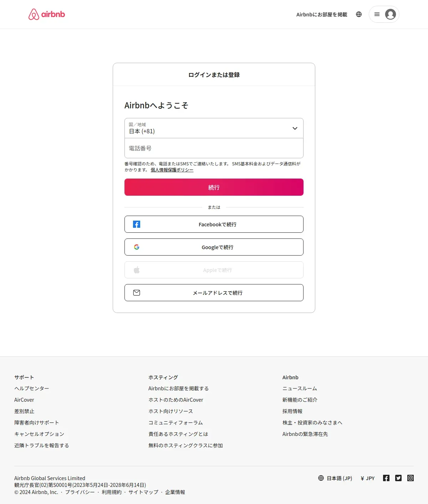Change currency via ¥ JPY in the footer
Screen dimensions: 428x504
pos(368,478)
